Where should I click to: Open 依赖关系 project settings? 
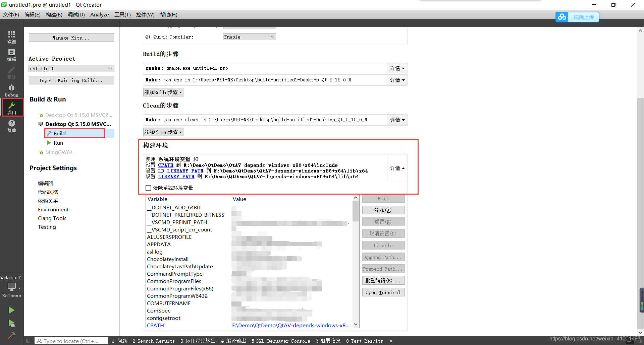point(48,201)
